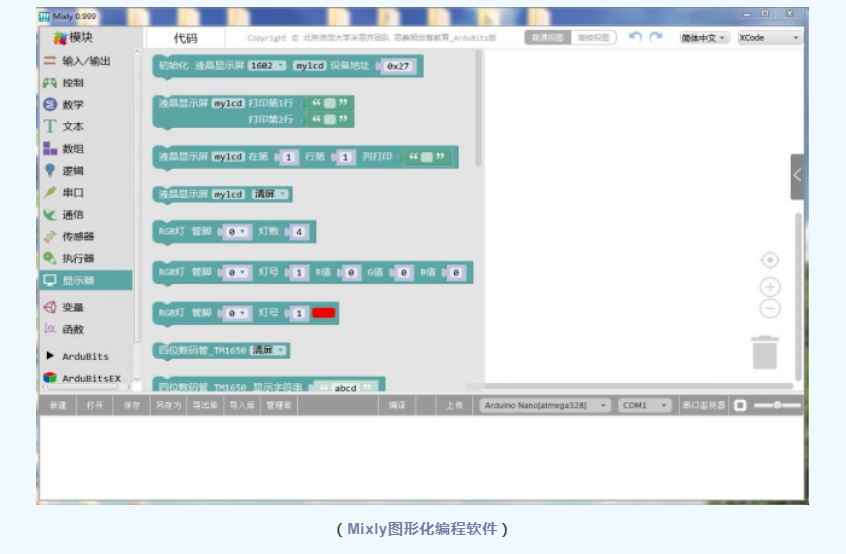The image size is (846, 554).
Task: Click the workspace trash can icon
Action: [764, 352]
